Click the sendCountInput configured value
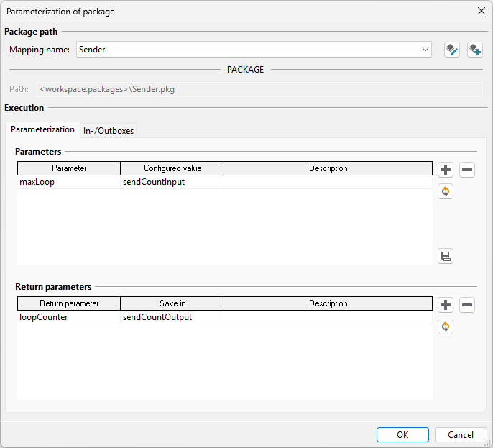Viewport: 493px width, 448px height. pos(172,182)
